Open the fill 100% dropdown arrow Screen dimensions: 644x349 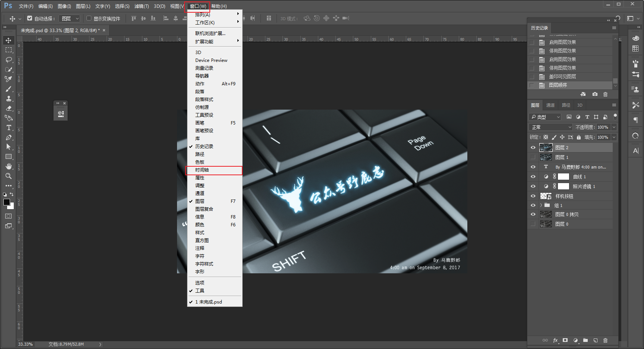click(x=614, y=137)
